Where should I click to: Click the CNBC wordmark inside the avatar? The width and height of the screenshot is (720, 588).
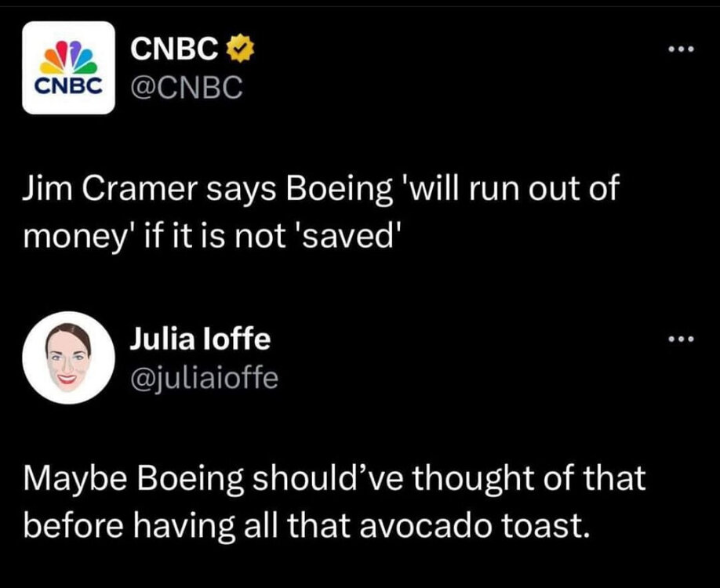coord(69,85)
